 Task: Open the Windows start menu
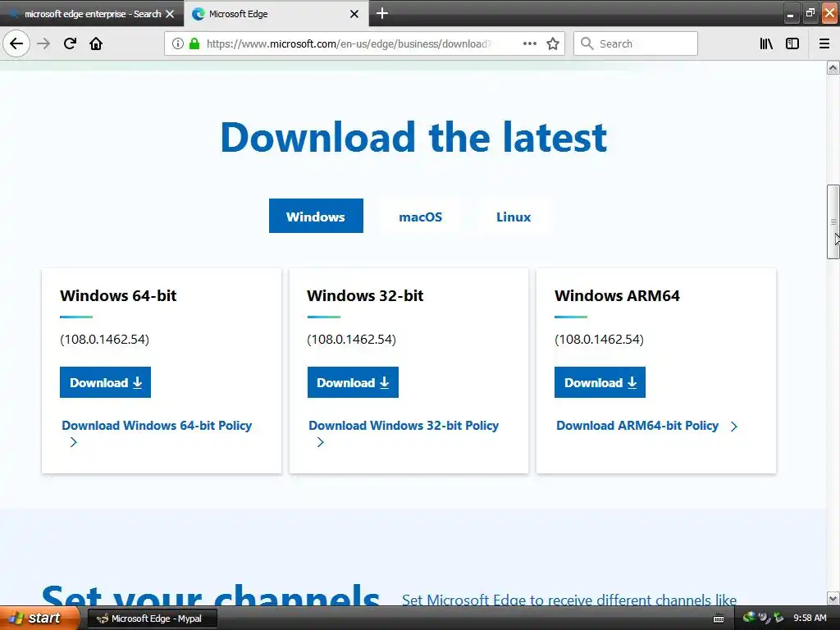coord(39,619)
